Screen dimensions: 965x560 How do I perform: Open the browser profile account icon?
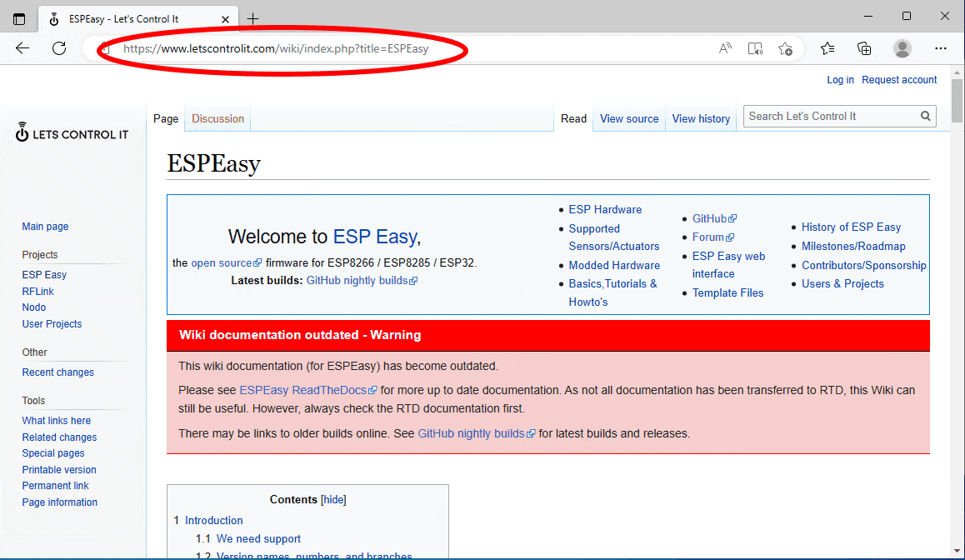tap(902, 48)
